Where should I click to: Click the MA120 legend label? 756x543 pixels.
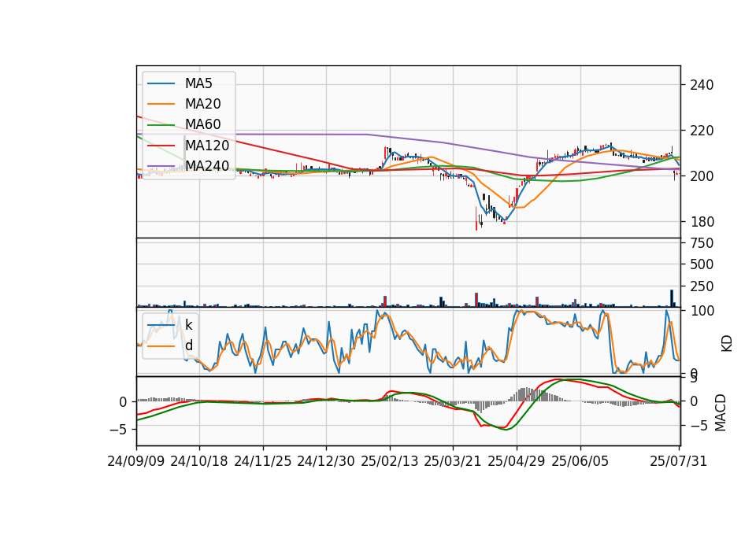[x=207, y=145]
